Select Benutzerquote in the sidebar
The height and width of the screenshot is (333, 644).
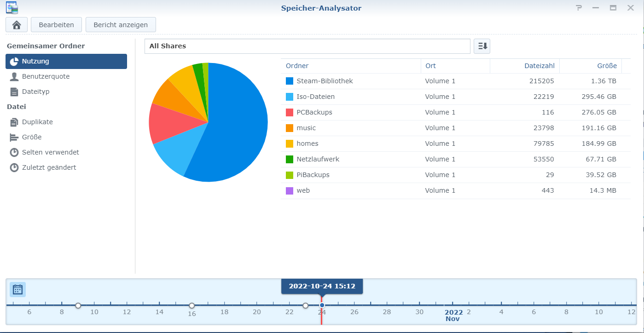[x=46, y=76]
